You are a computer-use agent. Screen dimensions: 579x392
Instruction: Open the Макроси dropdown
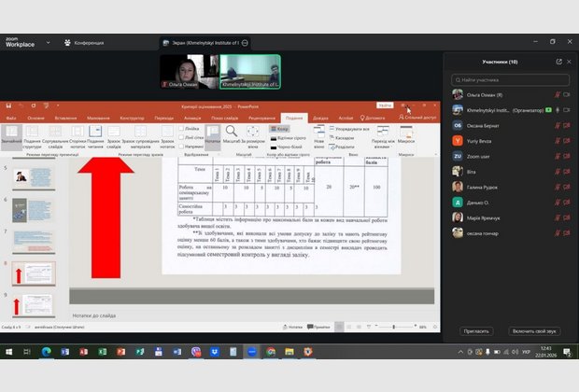coord(406,135)
